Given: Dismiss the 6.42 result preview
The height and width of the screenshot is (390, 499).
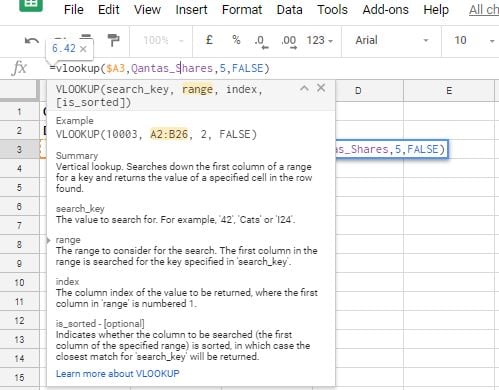Looking at the screenshot, I should [x=83, y=49].
